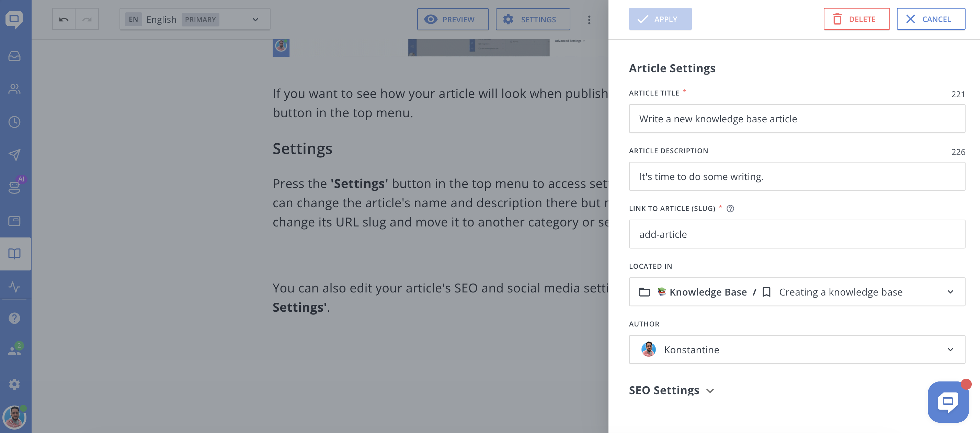980x433 pixels.
Task: Click the clock history sidebar icon
Action: click(14, 122)
